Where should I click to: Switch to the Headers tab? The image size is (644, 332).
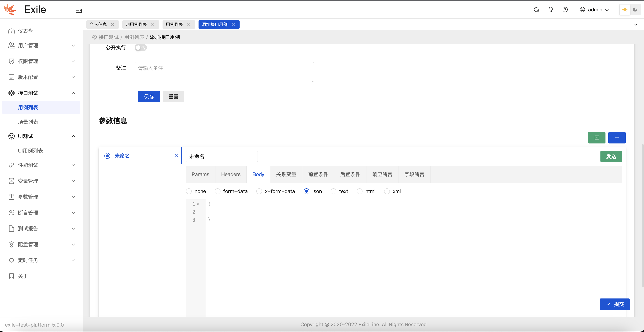(231, 174)
